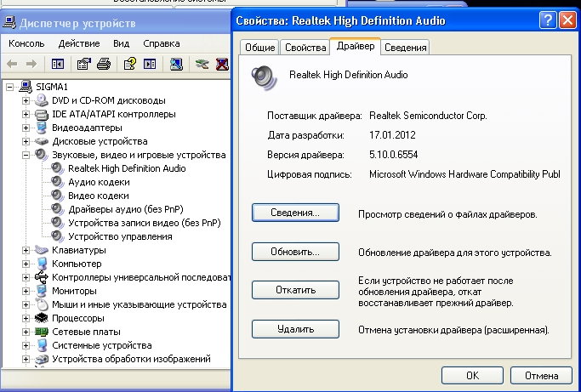Confirm with the OK button
581x392 pixels.
pyautogui.click(x=472, y=376)
